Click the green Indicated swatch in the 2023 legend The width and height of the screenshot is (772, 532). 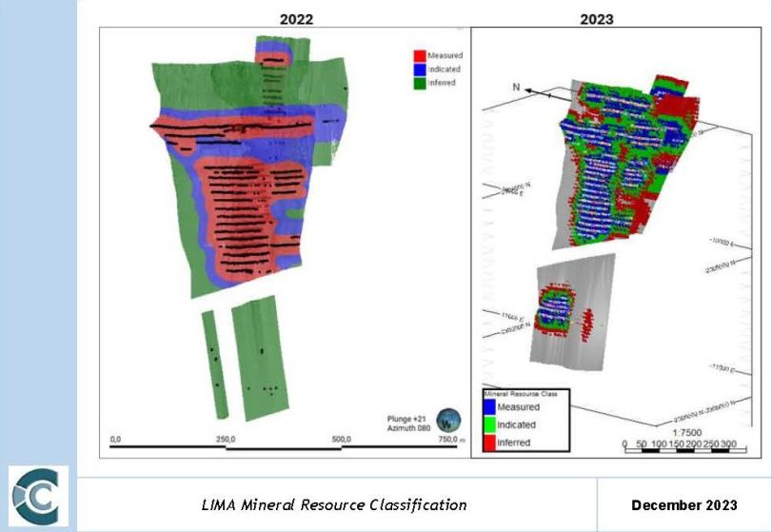click(x=491, y=424)
